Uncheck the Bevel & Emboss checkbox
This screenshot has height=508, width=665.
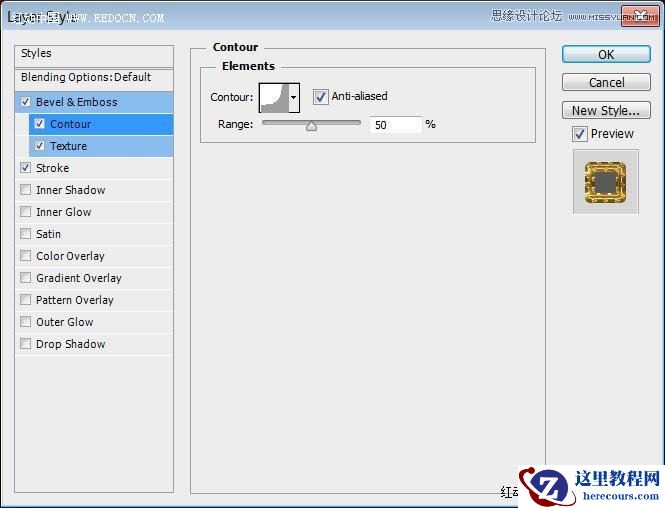(x=26, y=102)
